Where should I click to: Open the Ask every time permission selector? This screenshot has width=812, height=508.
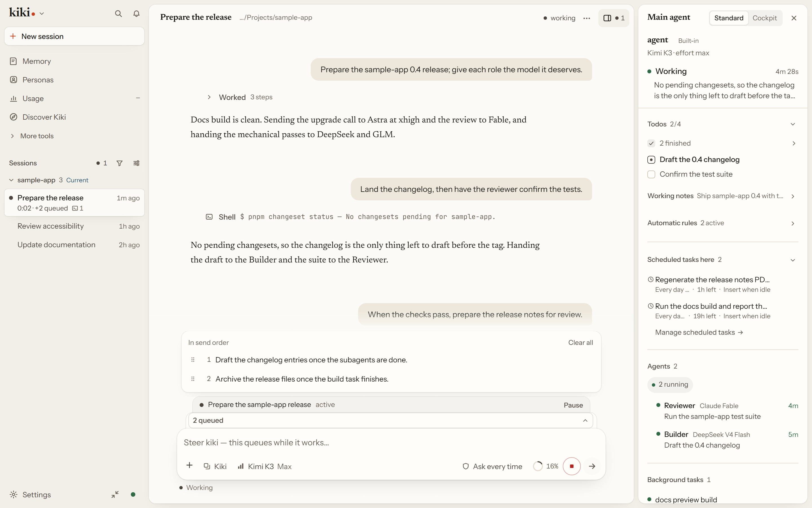492,466
